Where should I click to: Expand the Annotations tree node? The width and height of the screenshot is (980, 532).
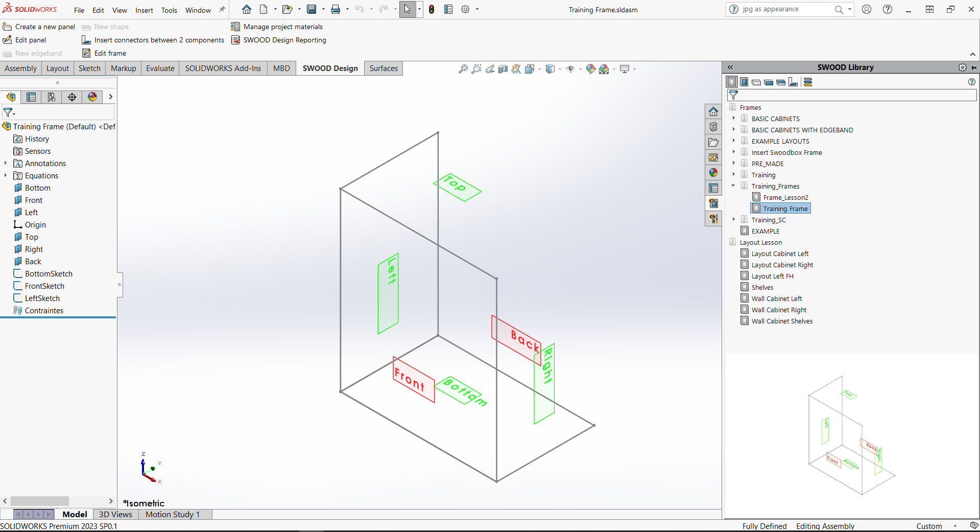point(6,164)
